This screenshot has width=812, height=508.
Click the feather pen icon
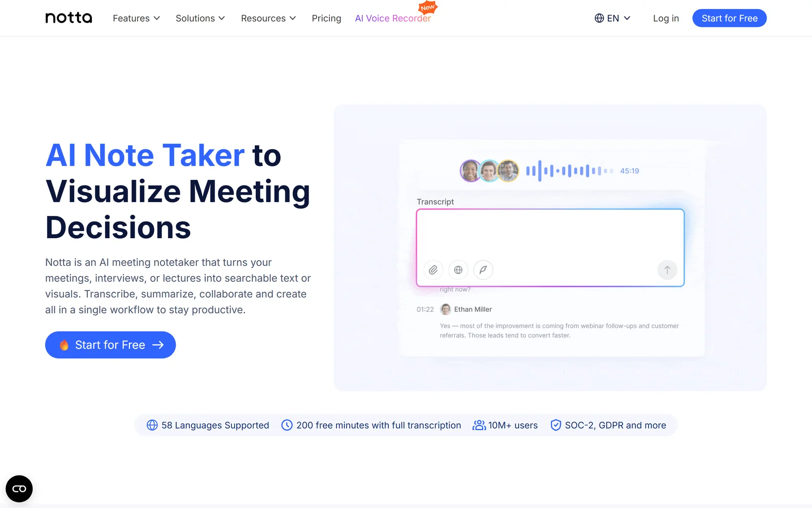pos(483,270)
